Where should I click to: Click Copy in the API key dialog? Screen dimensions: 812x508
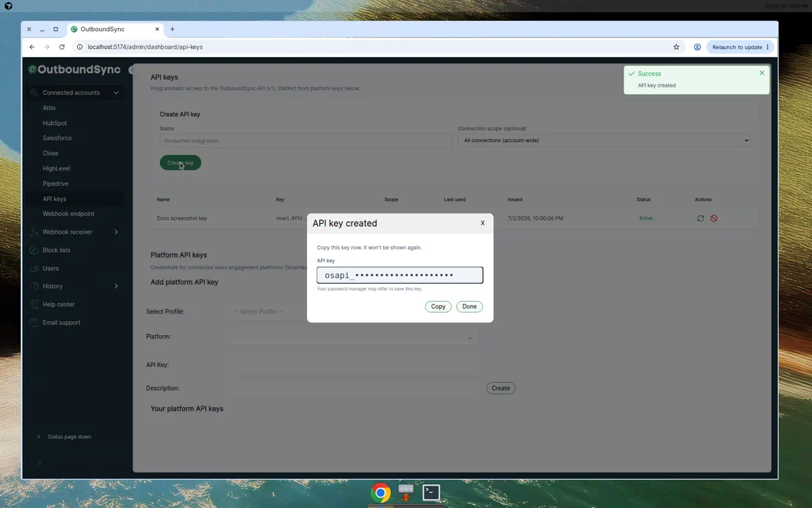pos(438,307)
